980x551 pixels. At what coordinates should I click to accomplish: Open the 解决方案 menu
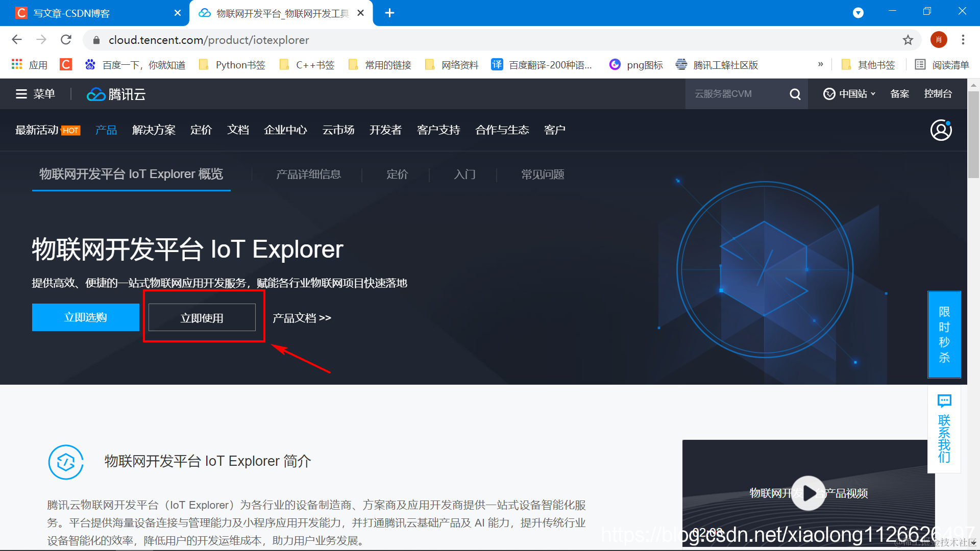point(154,130)
